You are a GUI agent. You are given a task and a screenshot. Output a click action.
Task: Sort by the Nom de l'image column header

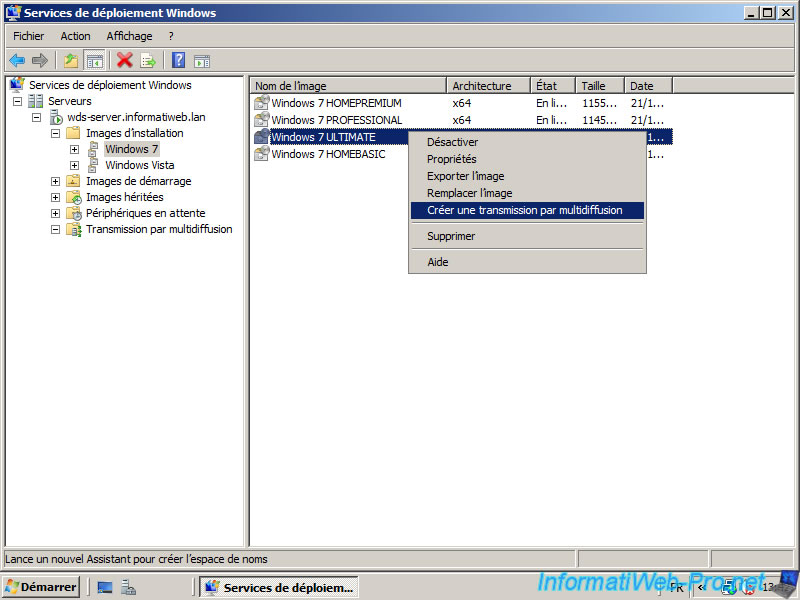point(348,86)
